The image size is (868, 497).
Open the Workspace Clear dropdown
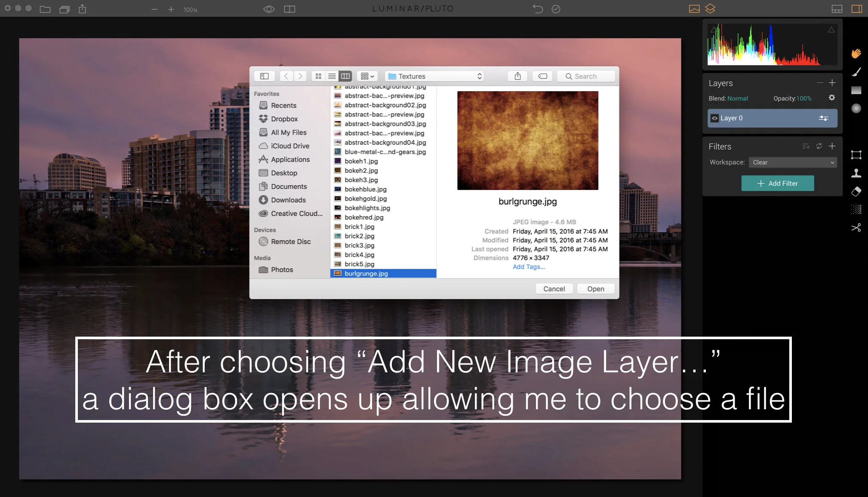pyautogui.click(x=793, y=163)
